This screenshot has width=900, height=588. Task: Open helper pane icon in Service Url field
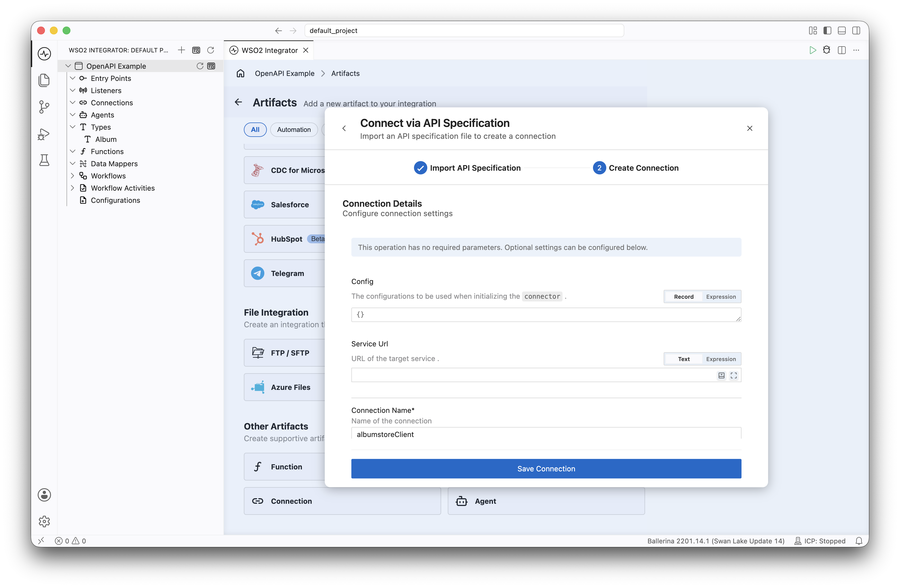pos(722,375)
